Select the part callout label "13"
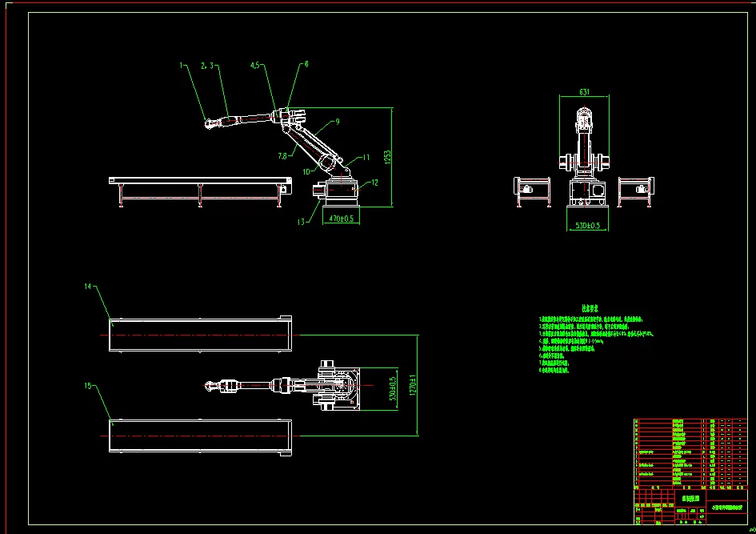 [x=301, y=222]
